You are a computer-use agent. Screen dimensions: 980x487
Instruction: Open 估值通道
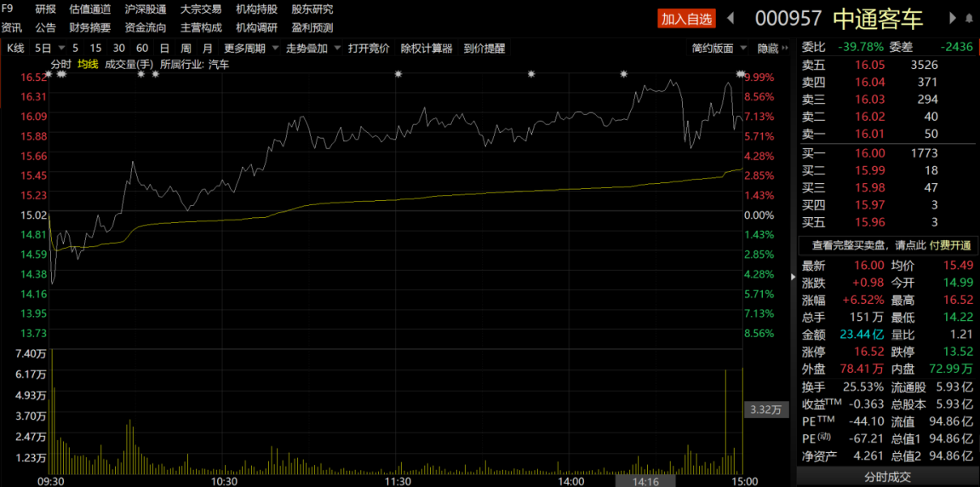click(90, 9)
